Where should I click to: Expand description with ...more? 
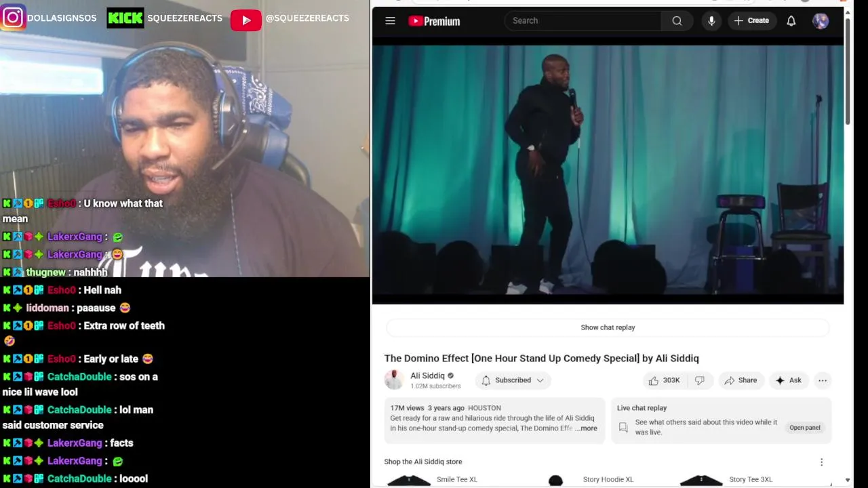587,428
